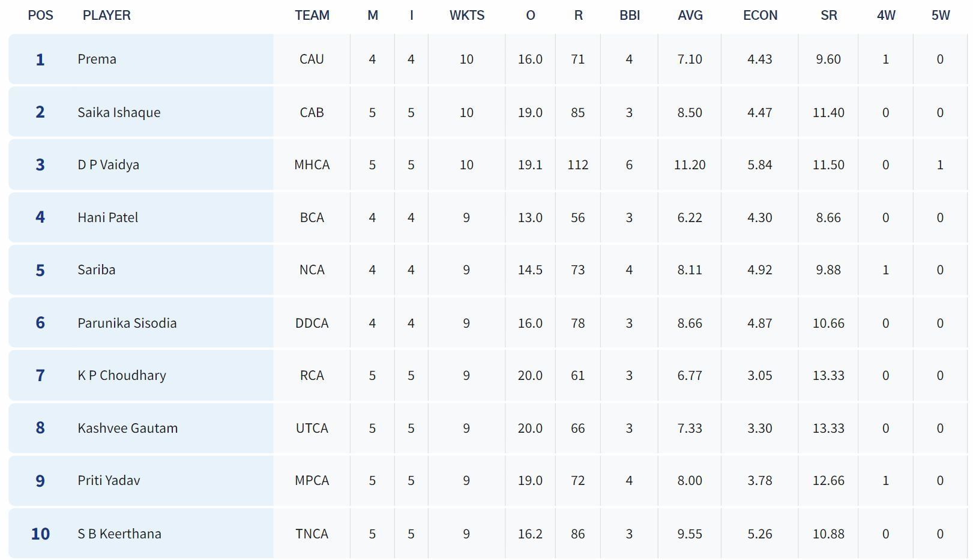Select Parunika Sisodia in the table

pyautogui.click(x=127, y=323)
